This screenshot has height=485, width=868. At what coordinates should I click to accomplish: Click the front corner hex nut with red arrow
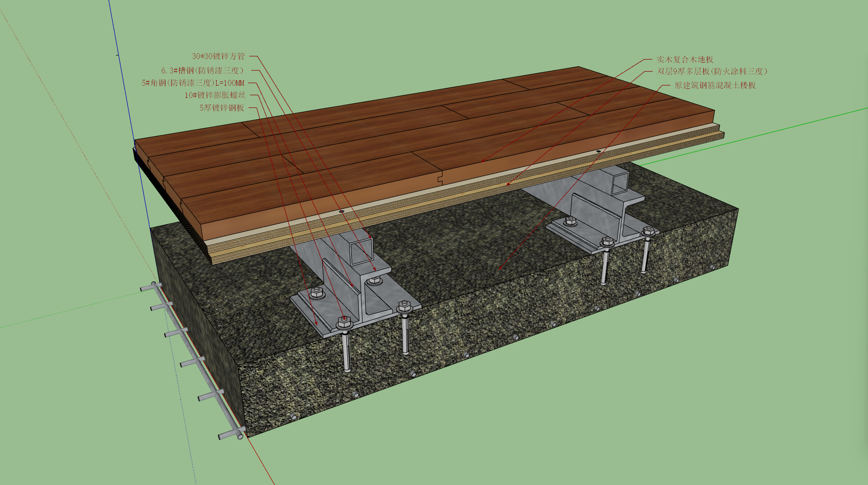(x=344, y=322)
